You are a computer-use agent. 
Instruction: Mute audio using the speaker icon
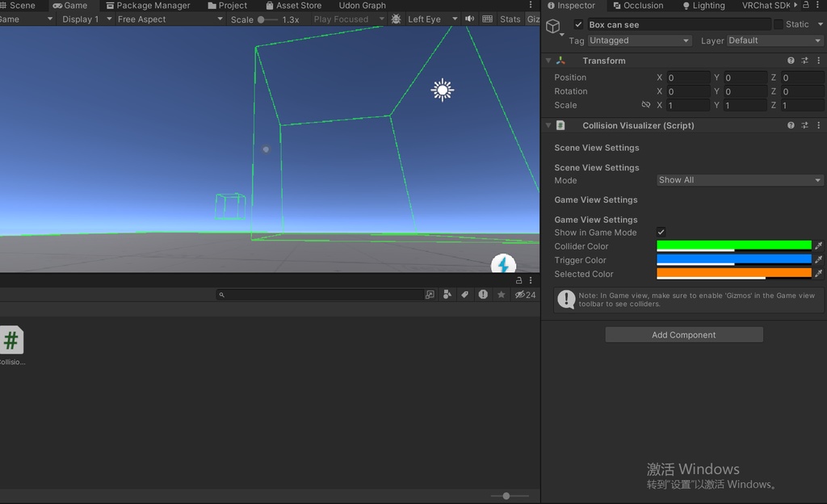tap(468, 19)
